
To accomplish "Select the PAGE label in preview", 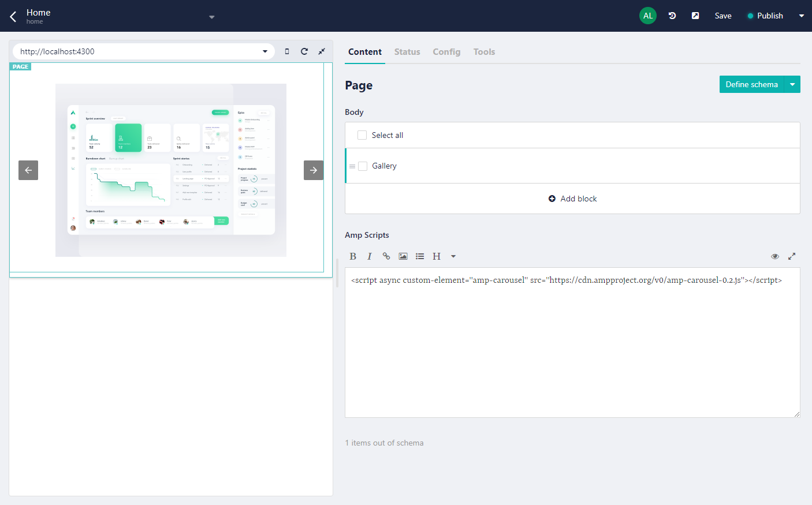I will point(20,66).
